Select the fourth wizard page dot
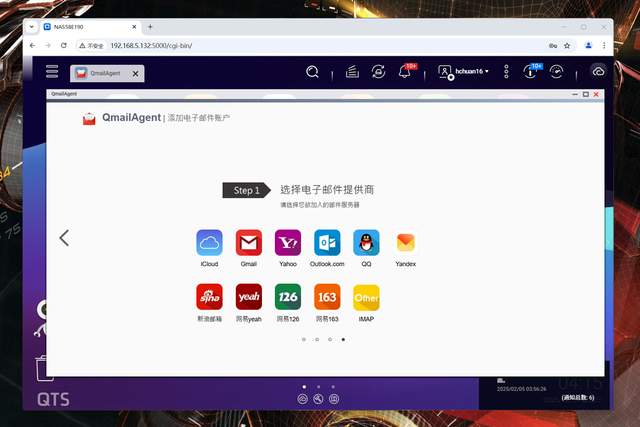 click(x=343, y=339)
